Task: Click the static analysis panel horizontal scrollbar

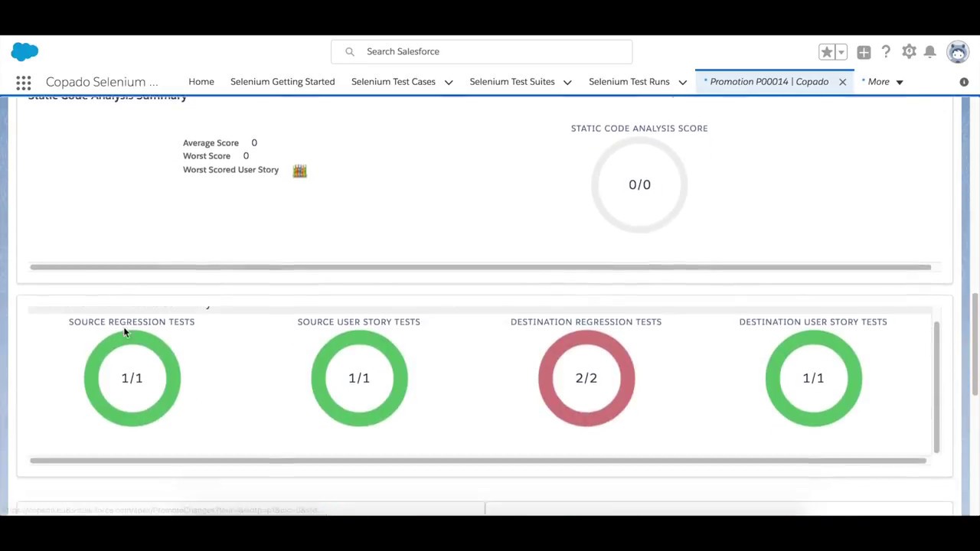Action: (x=480, y=267)
